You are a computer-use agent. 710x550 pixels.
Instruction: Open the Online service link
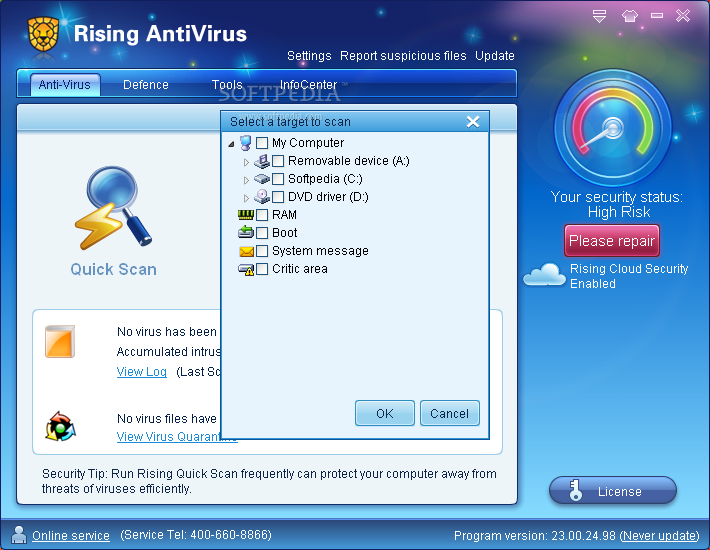click(x=71, y=536)
